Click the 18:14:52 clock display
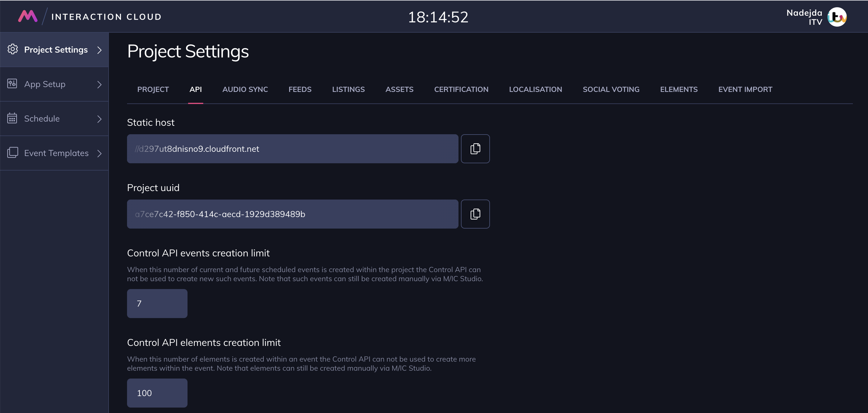Viewport: 868px width, 413px height. [438, 17]
